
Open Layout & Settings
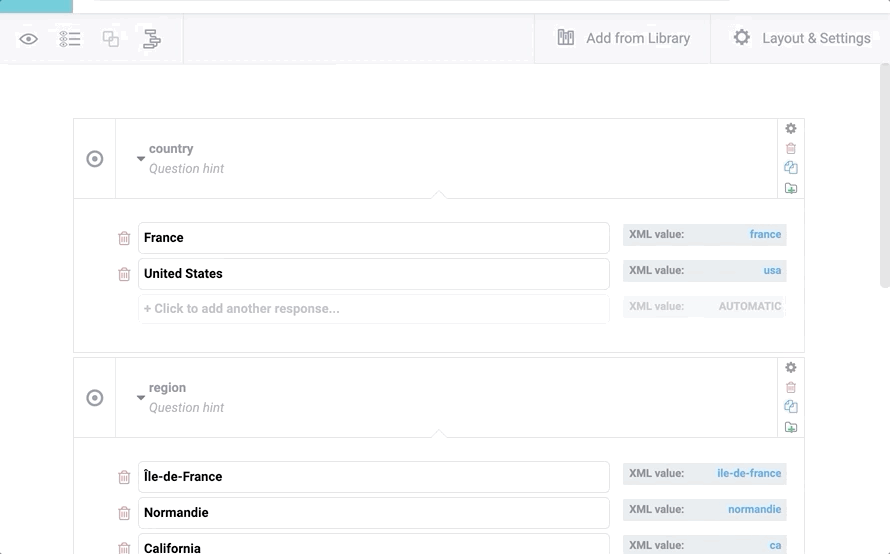(801, 38)
